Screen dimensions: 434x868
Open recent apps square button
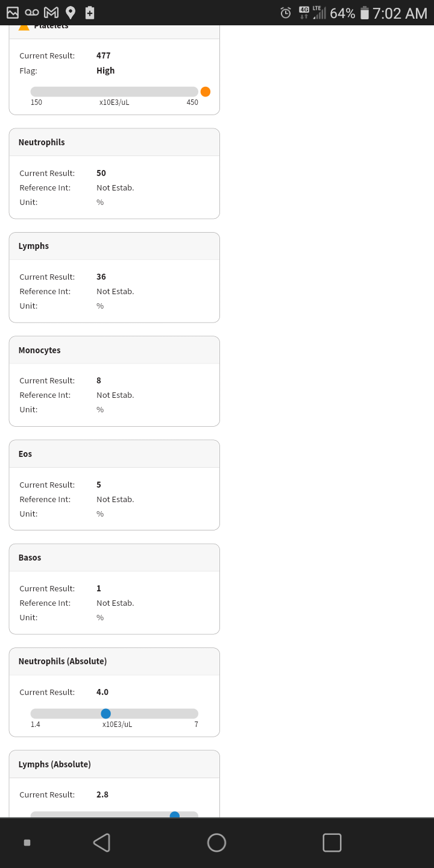332,843
